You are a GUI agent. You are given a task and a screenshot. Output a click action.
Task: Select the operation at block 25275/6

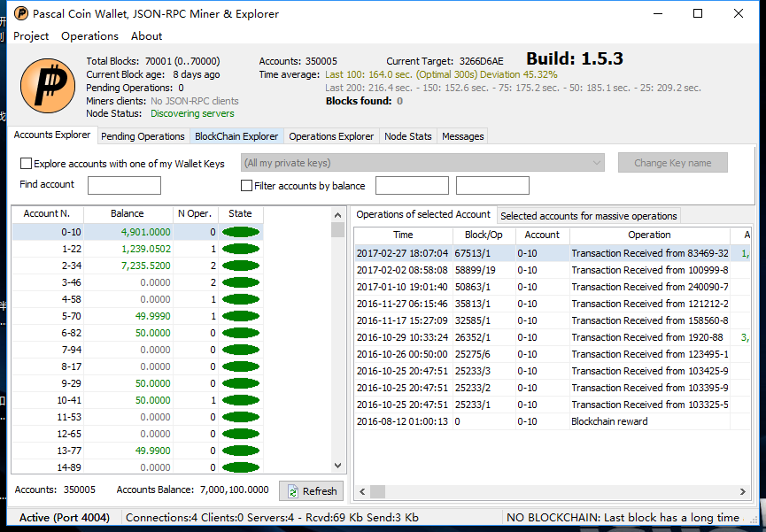click(x=552, y=354)
